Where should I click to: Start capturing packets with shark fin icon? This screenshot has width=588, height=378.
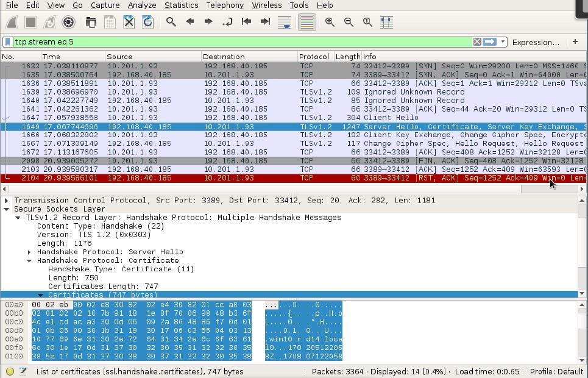pos(12,22)
